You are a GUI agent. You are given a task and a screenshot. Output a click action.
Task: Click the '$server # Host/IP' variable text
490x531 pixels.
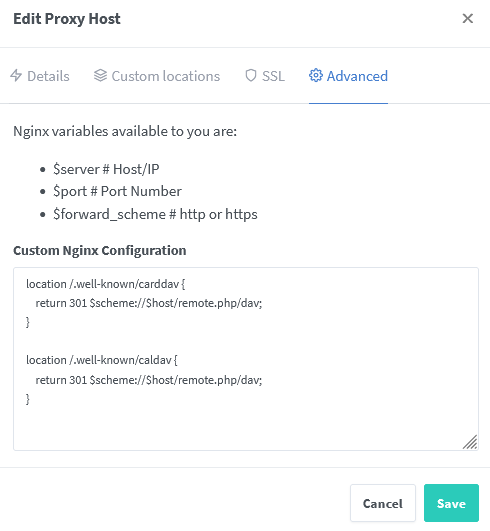pyautogui.click(x=106, y=169)
